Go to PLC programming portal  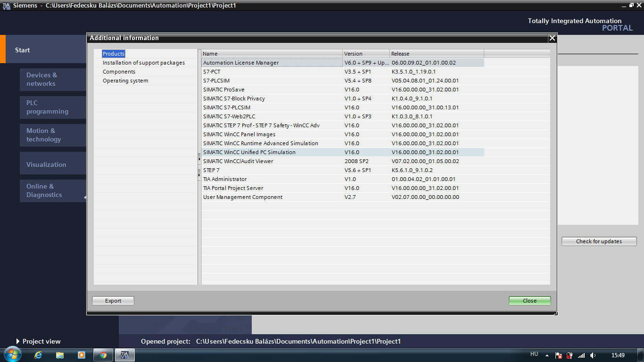53,107
